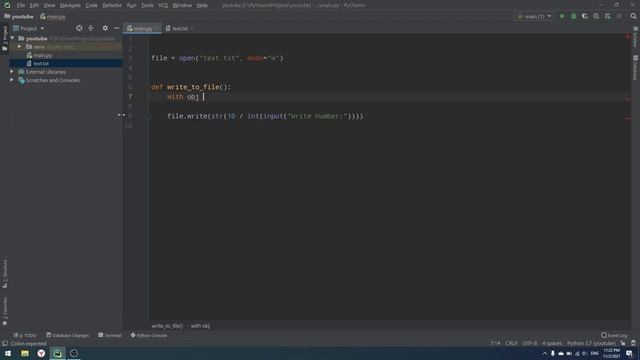Click the stop process icon
640x360 pixels.
619,16
